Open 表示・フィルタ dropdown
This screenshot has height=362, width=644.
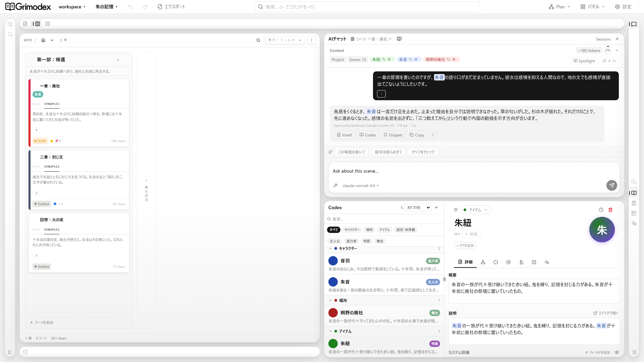[285, 40]
